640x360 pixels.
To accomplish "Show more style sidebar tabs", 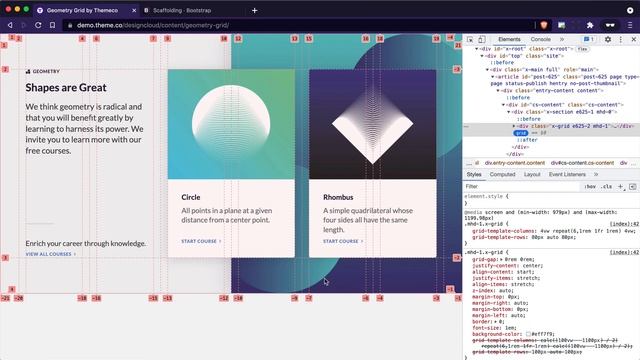I will pyautogui.click(x=596, y=174).
